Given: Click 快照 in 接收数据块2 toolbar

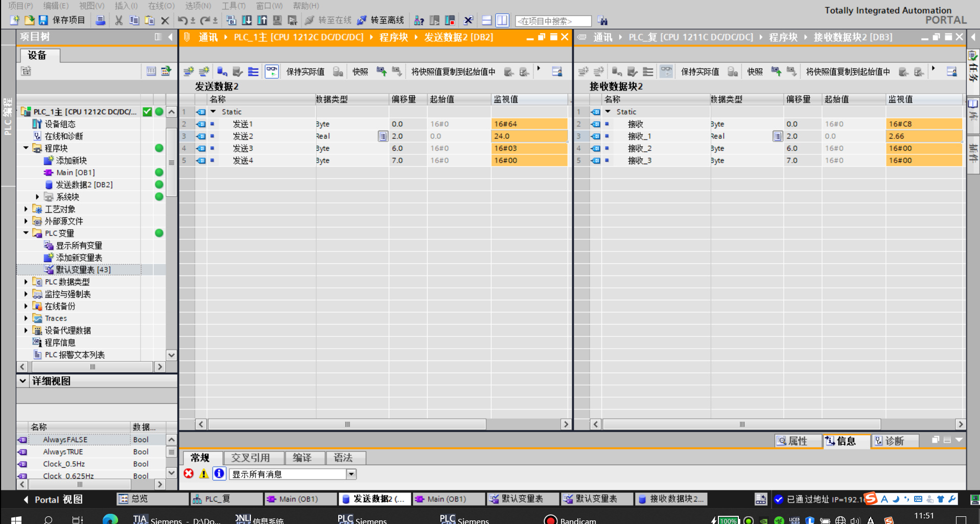Looking at the screenshot, I should pos(755,72).
